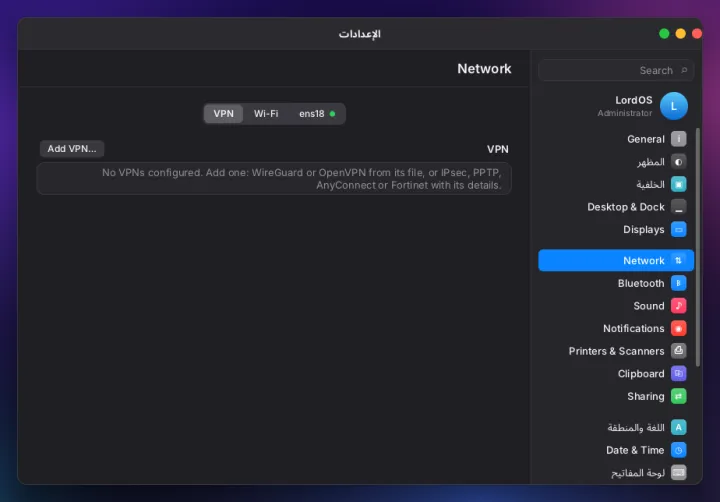Screen dimensions: 720x502
Task: Switch to the VPN tab
Action: (224, 113)
